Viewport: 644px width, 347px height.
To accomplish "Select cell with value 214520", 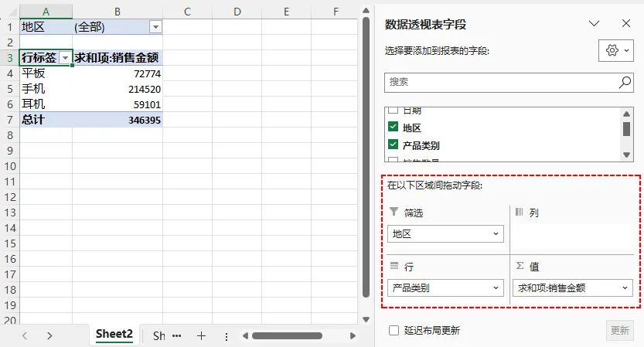I will point(118,89).
